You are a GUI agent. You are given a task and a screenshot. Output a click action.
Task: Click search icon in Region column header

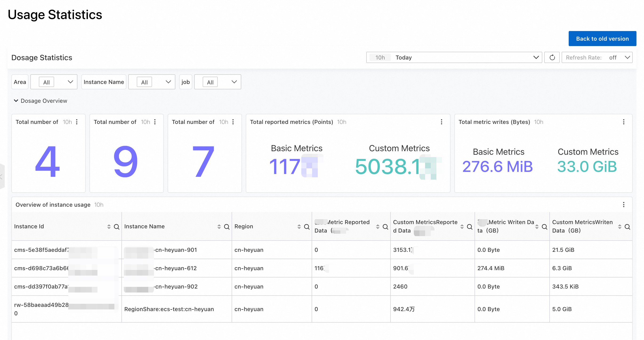(306, 227)
